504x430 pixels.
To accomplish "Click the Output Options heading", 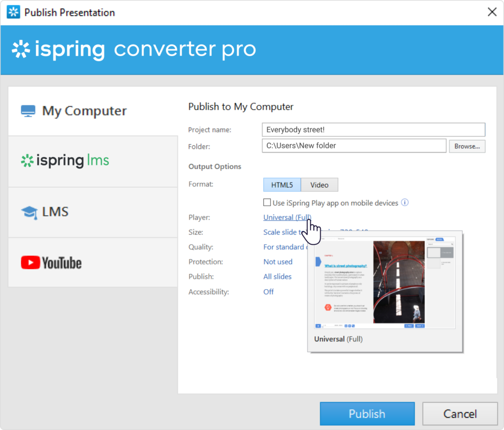I will click(215, 166).
